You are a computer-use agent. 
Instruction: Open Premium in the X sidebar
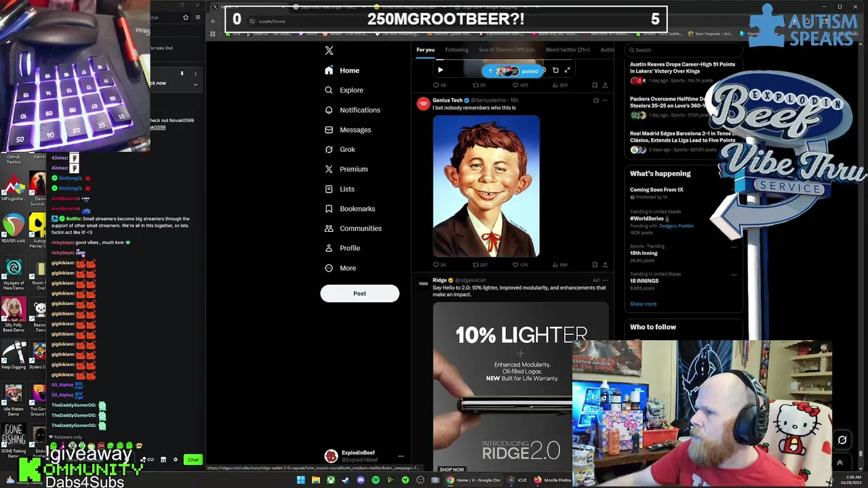tap(346, 169)
